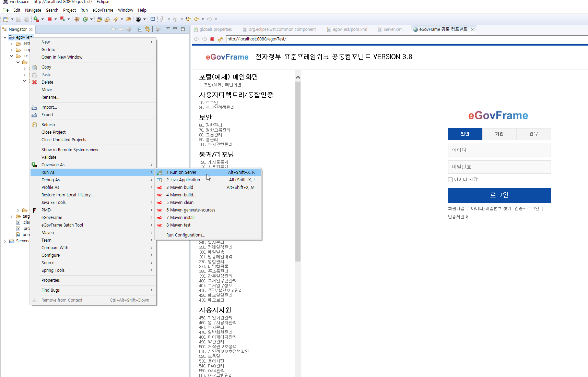
Task: Click the 인증서로그인 link
Action: 527,209
